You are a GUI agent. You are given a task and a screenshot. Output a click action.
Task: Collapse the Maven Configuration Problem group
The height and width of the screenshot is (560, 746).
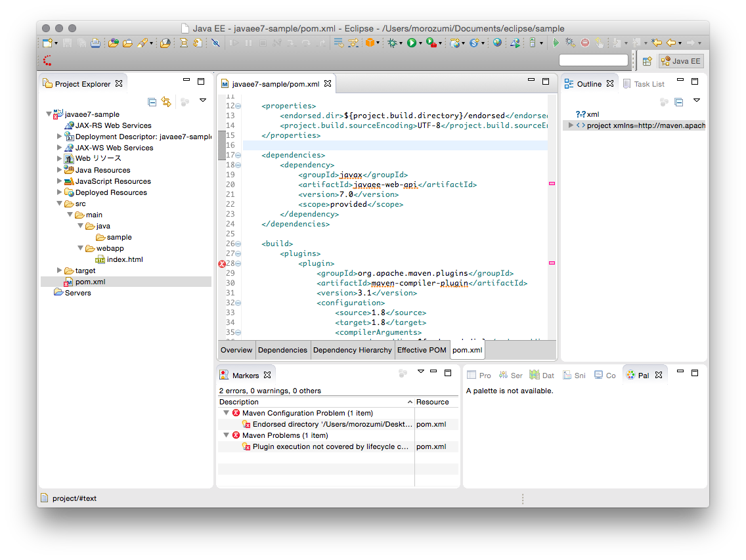[x=227, y=412]
